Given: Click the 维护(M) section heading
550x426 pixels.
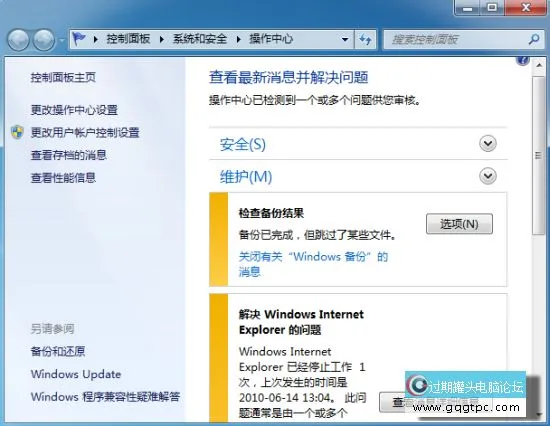Looking at the screenshot, I should pos(246,177).
